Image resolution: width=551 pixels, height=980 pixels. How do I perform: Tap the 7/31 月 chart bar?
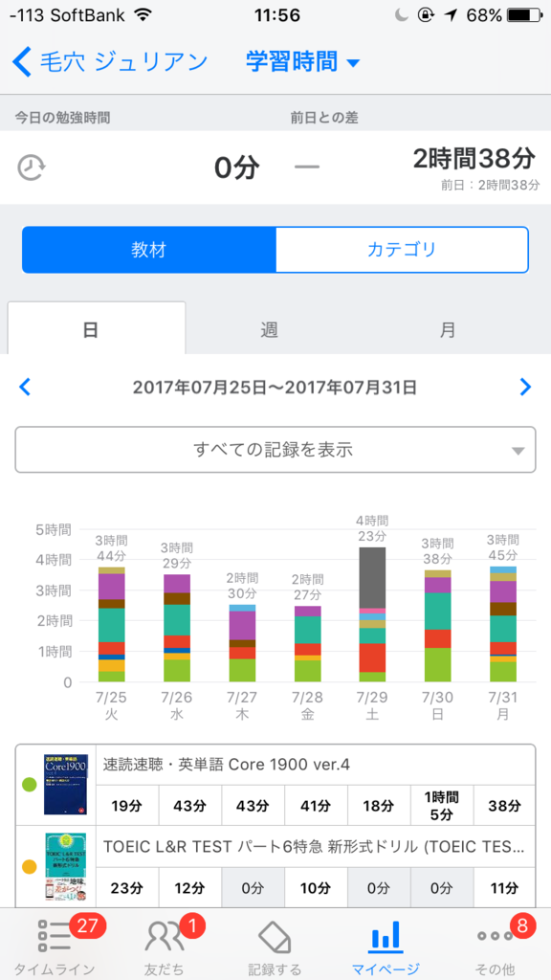pyautogui.click(x=503, y=624)
